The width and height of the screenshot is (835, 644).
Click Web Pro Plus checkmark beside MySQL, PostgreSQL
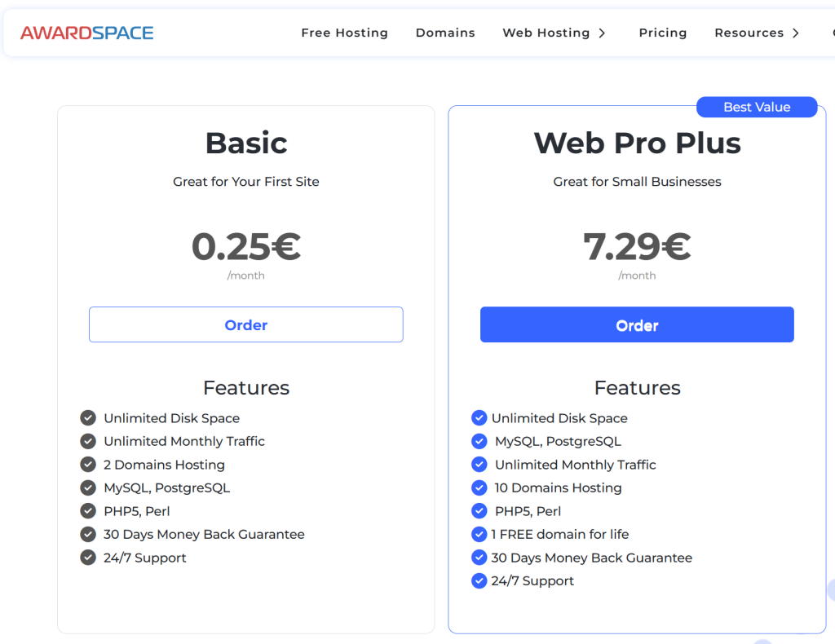[479, 441]
